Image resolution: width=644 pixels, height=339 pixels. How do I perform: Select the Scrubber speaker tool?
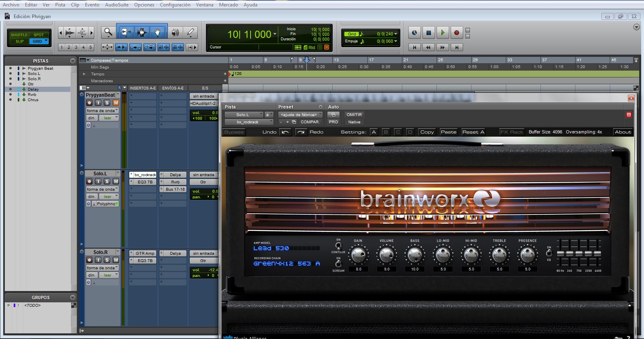(175, 32)
